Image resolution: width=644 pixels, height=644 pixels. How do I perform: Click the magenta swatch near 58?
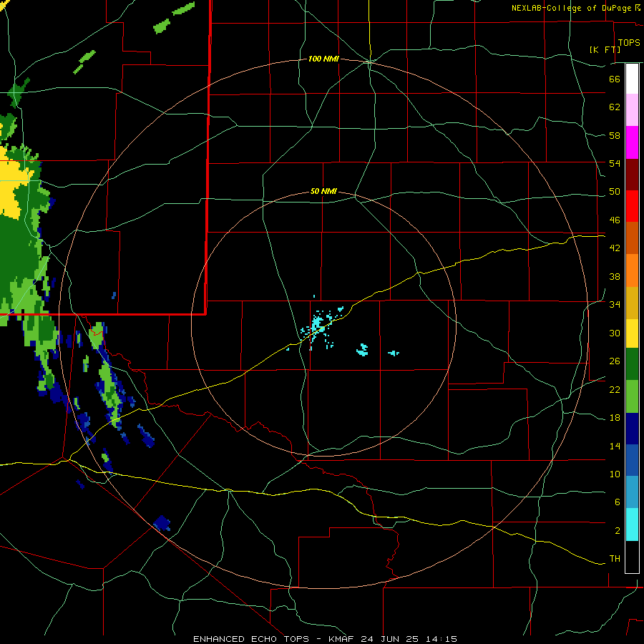(x=632, y=142)
